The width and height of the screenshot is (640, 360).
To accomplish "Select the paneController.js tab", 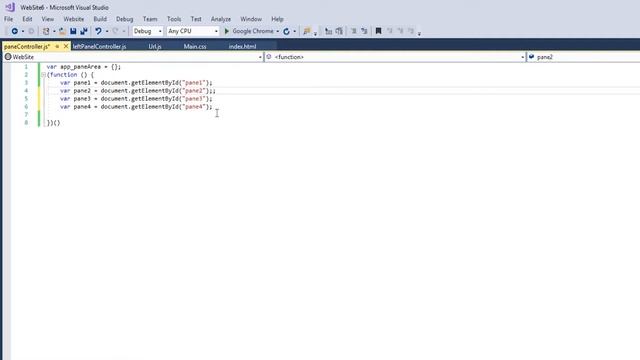I will pos(27,47).
